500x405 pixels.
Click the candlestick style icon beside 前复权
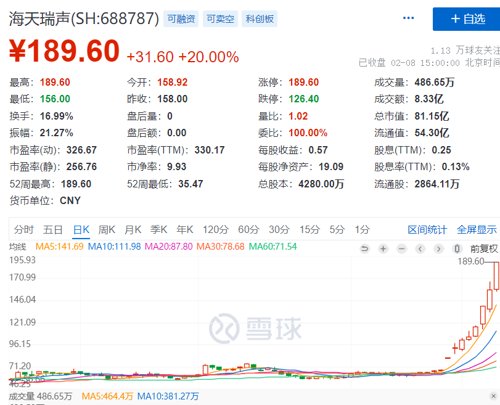point(457,249)
